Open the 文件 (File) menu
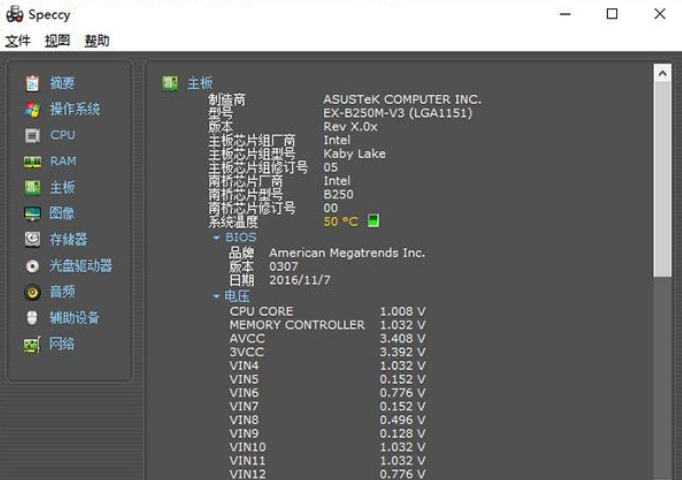Image resolution: width=682 pixels, height=480 pixels. tap(18, 41)
